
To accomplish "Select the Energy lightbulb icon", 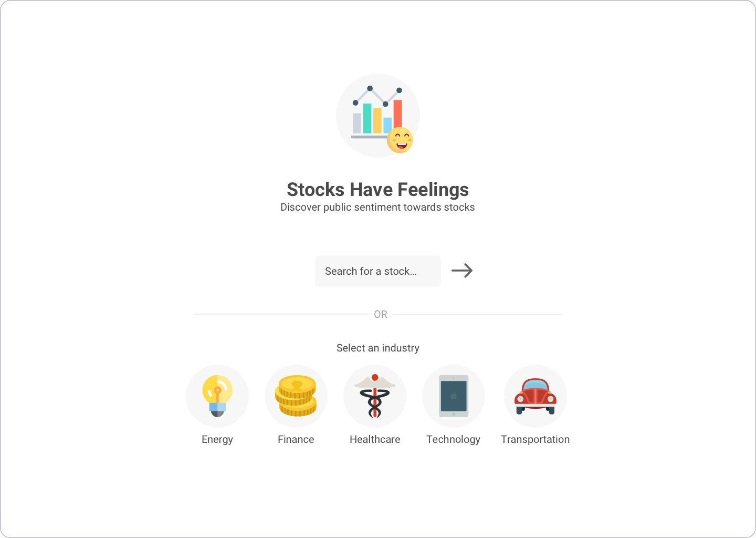I will pos(217,396).
